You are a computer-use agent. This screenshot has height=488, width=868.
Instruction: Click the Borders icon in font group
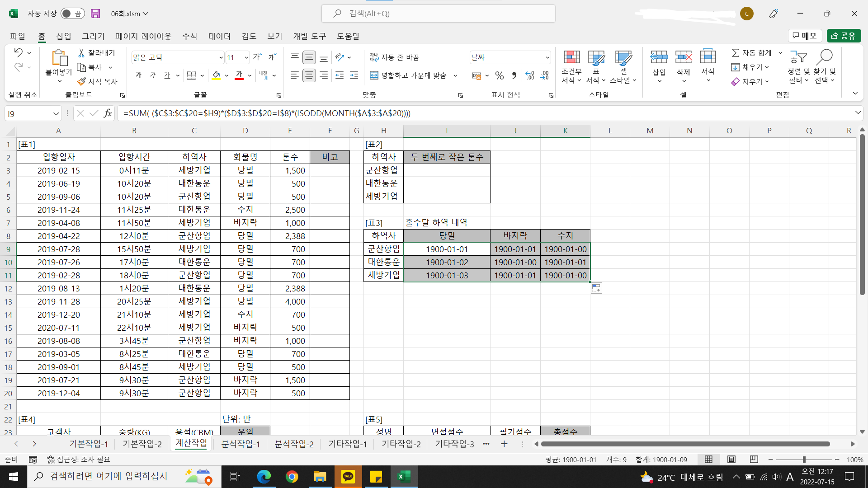(191, 75)
